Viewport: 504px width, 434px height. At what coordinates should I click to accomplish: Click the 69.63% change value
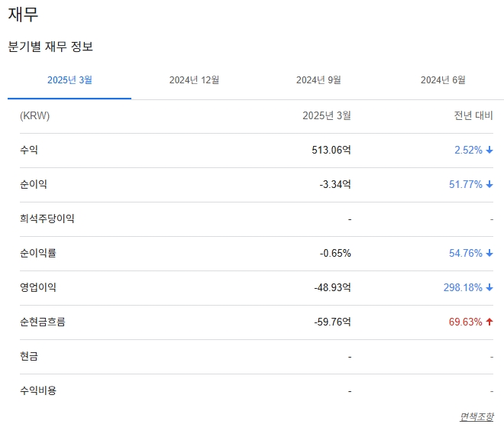[465, 322]
